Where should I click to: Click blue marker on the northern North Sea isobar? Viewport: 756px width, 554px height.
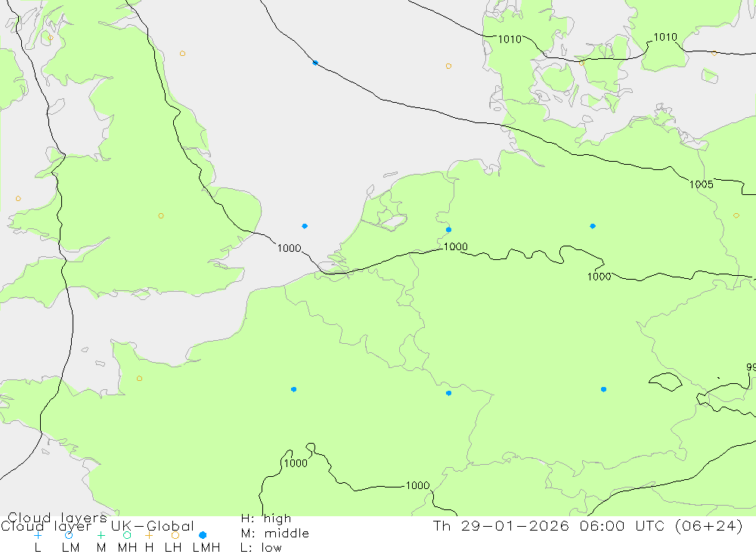click(x=315, y=63)
